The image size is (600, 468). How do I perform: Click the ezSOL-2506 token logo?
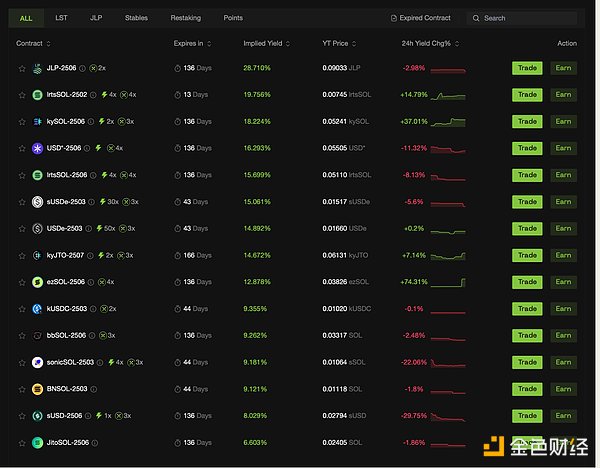pyautogui.click(x=37, y=282)
